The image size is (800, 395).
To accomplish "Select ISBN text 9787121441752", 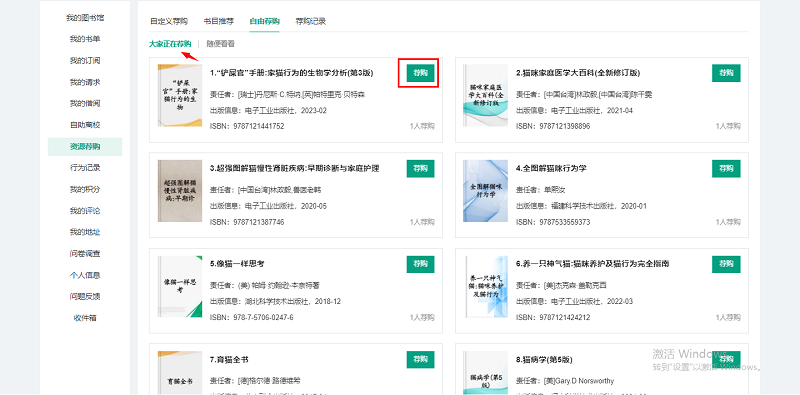I will pyautogui.click(x=259, y=126).
